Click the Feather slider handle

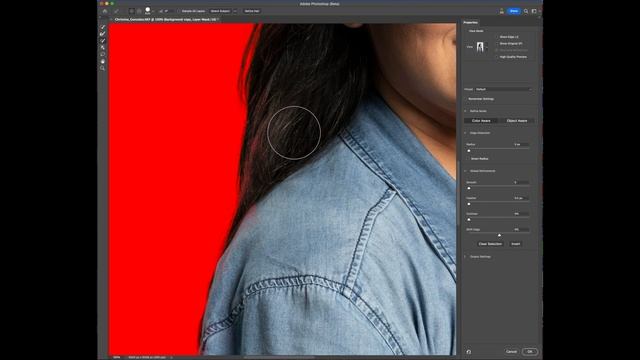pyautogui.click(x=469, y=204)
